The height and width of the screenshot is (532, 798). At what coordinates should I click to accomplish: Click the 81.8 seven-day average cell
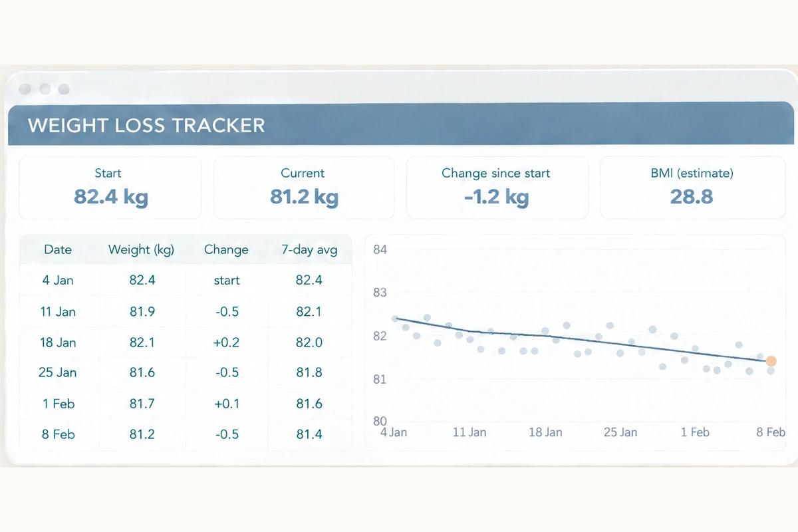(309, 372)
